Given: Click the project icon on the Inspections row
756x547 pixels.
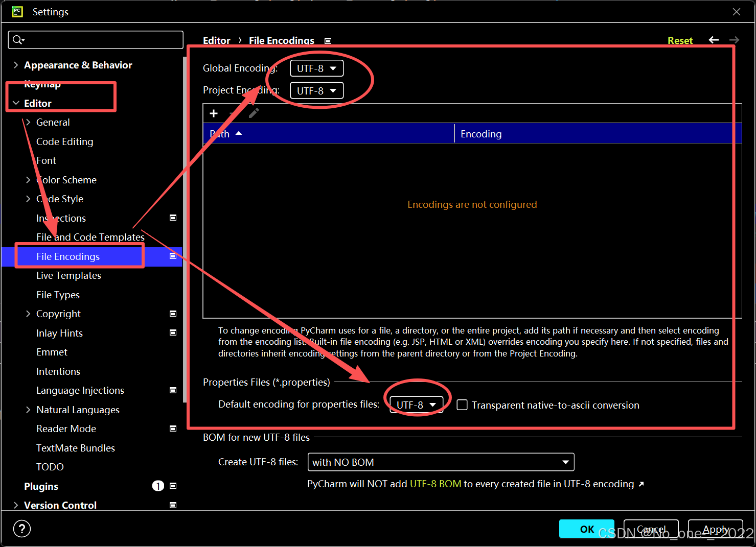Looking at the screenshot, I should click(173, 218).
